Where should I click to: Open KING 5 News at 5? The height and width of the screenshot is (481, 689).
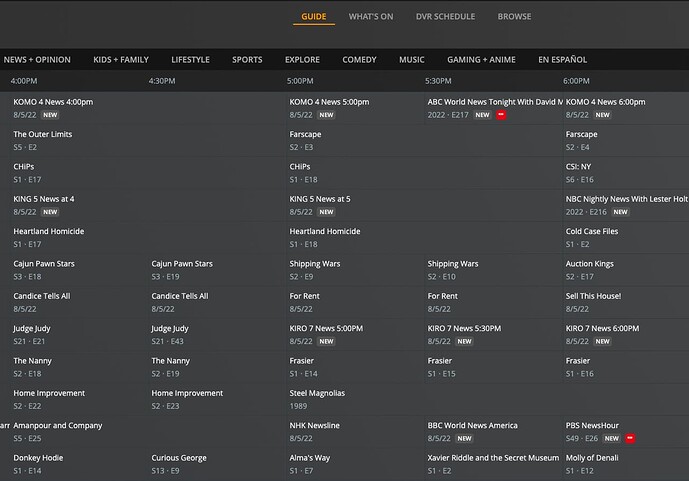click(424, 205)
